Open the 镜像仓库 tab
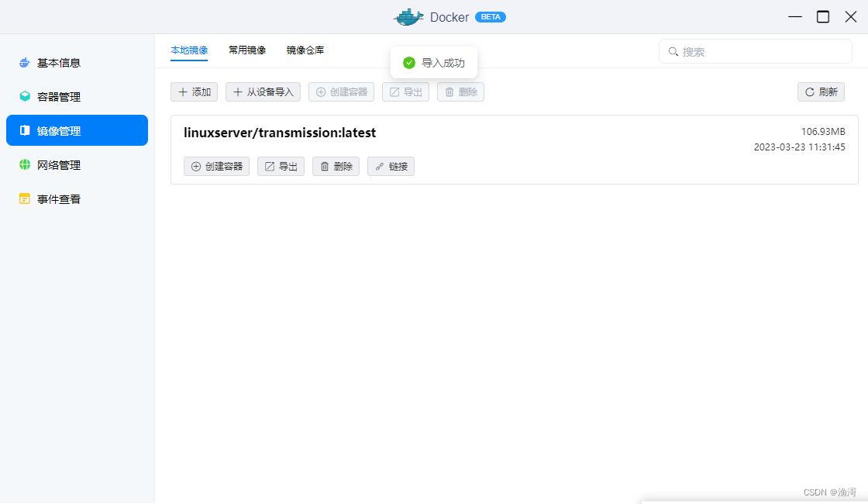Image resolution: width=868 pixels, height=504 pixels. point(305,49)
